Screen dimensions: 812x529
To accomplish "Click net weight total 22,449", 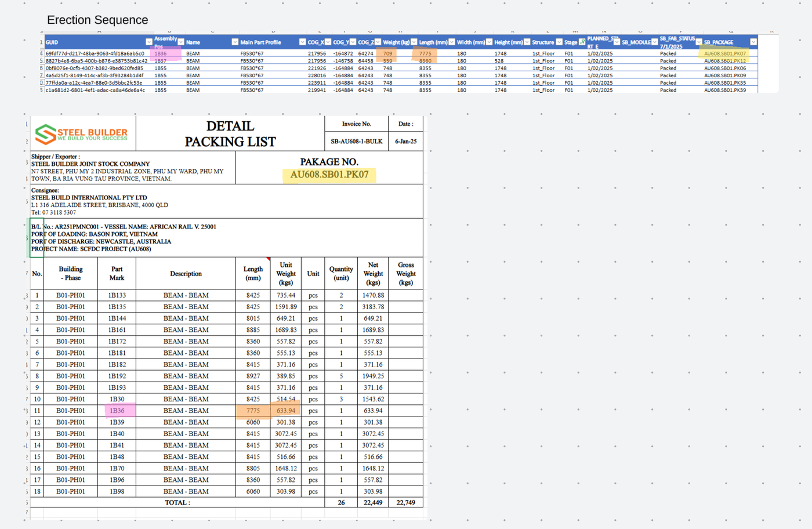I will pos(373,503).
